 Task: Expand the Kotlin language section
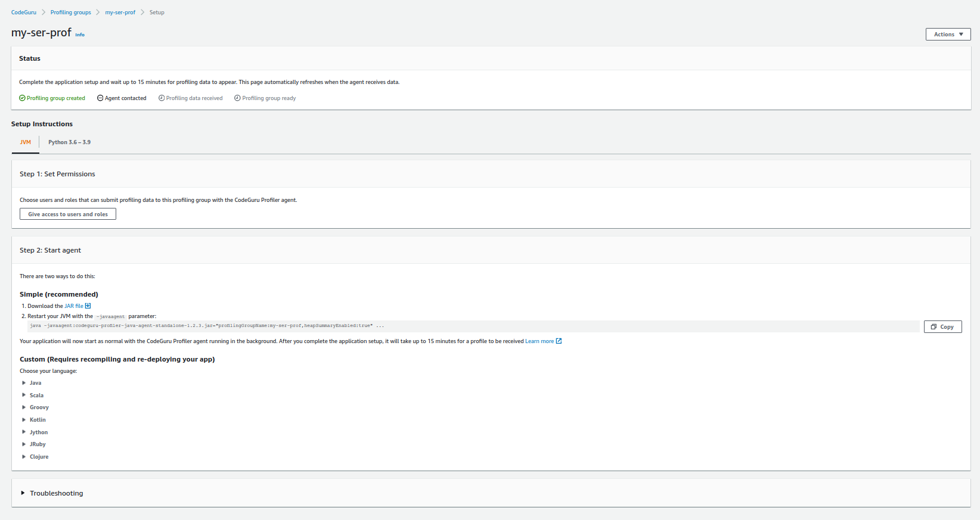tap(34, 420)
